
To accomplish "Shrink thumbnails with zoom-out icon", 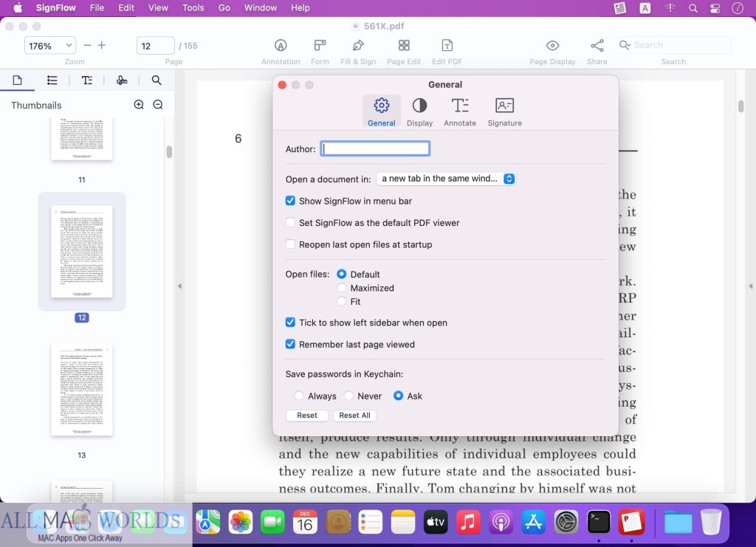I will (x=158, y=105).
